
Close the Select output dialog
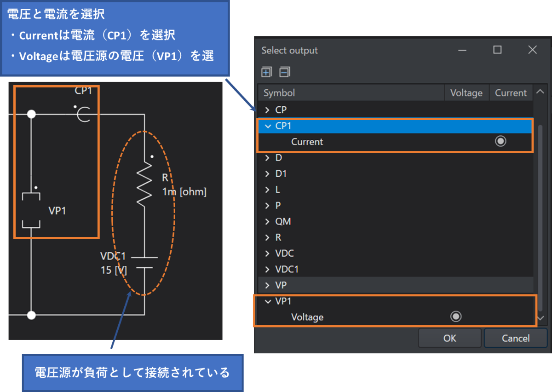point(532,50)
